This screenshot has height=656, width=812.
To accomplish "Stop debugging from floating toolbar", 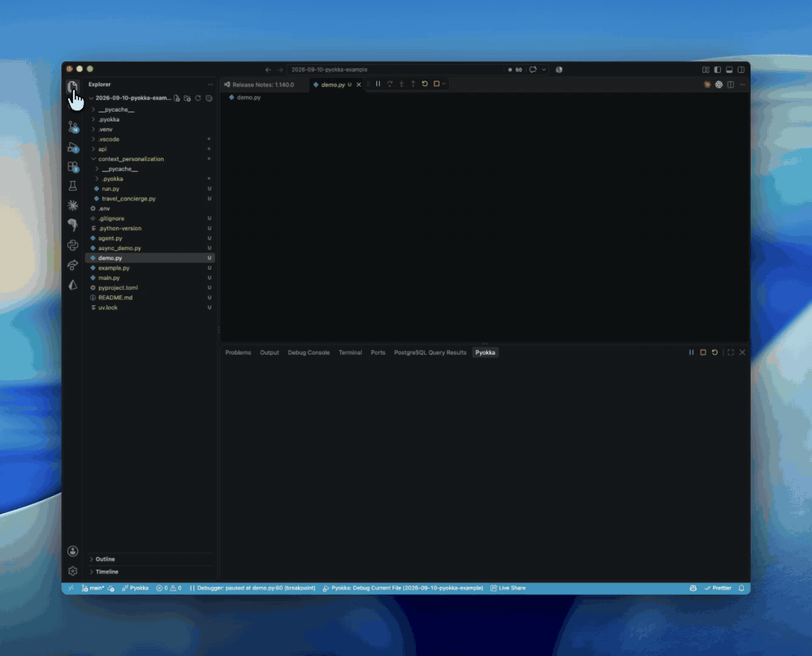I will click(x=436, y=84).
